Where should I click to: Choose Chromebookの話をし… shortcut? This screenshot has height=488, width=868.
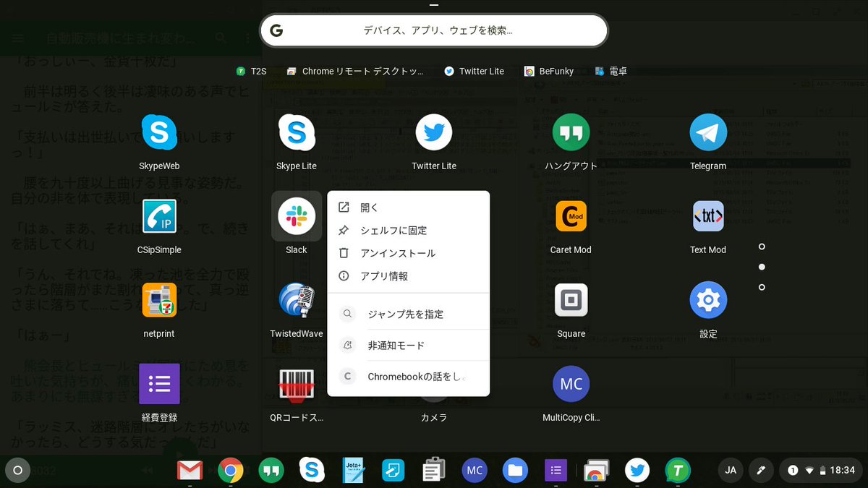409,377
